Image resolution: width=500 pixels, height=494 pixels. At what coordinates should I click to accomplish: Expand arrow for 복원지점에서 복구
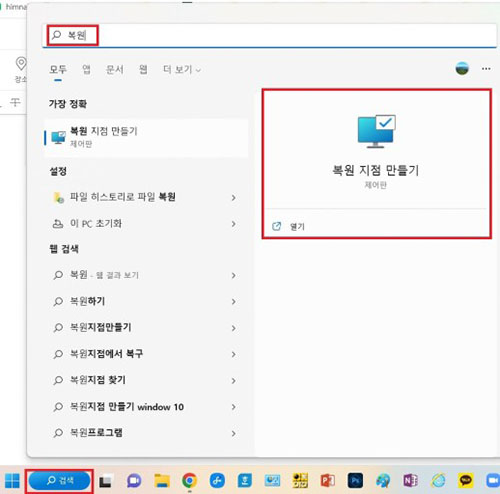tap(234, 354)
